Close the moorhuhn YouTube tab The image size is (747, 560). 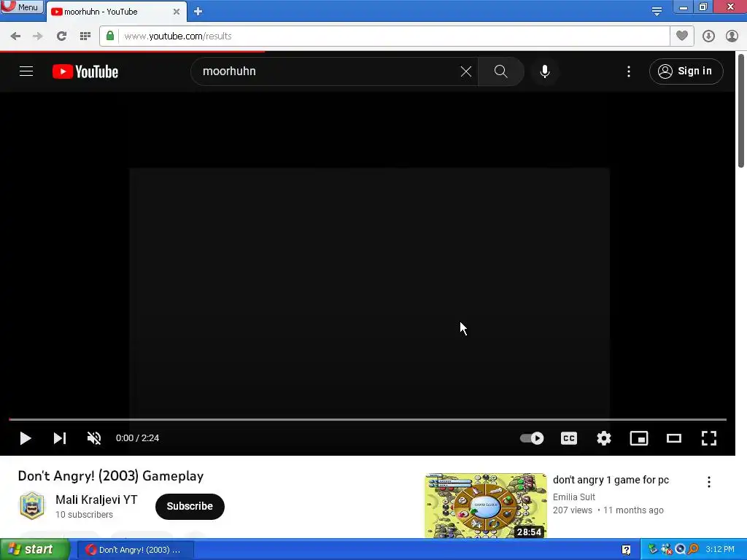pos(177,12)
